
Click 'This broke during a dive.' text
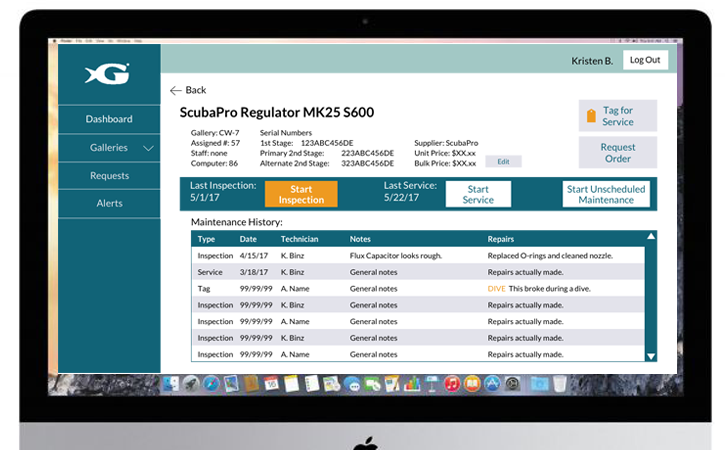550,289
